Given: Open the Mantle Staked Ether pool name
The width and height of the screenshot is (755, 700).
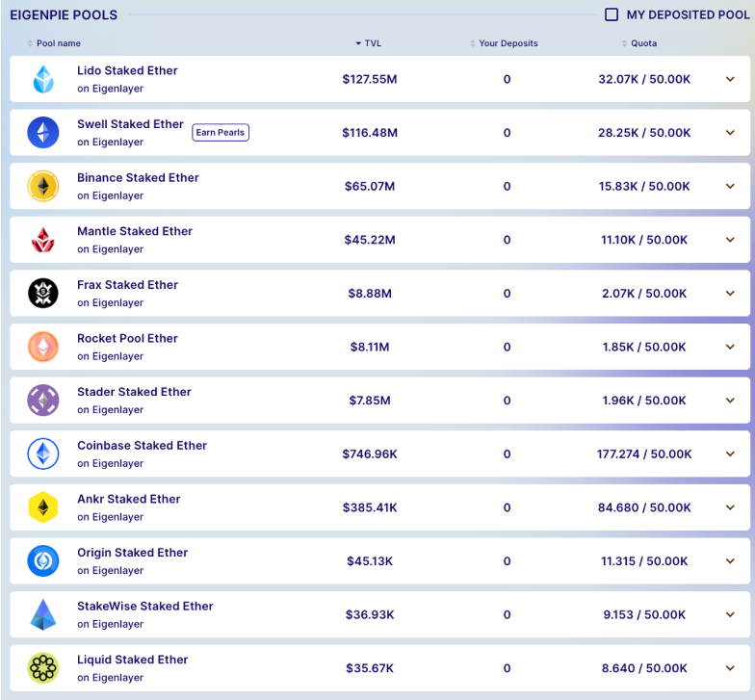Looking at the screenshot, I should pos(135,231).
